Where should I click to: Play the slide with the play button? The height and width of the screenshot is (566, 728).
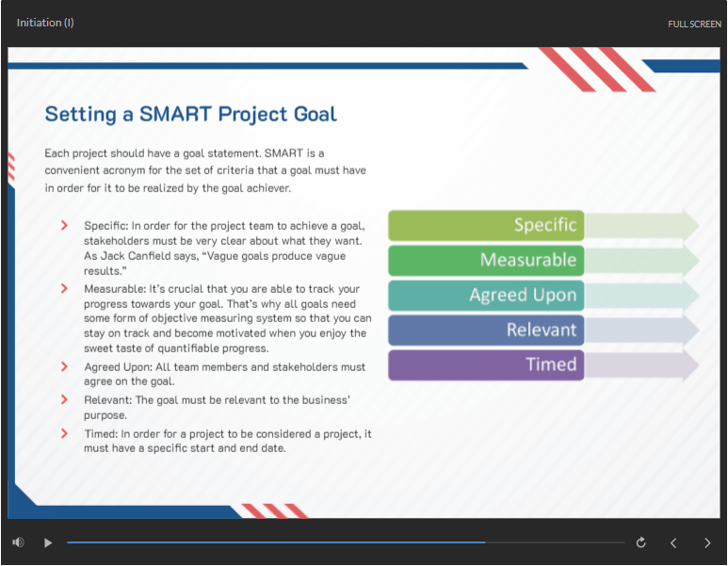click(48, 542)
